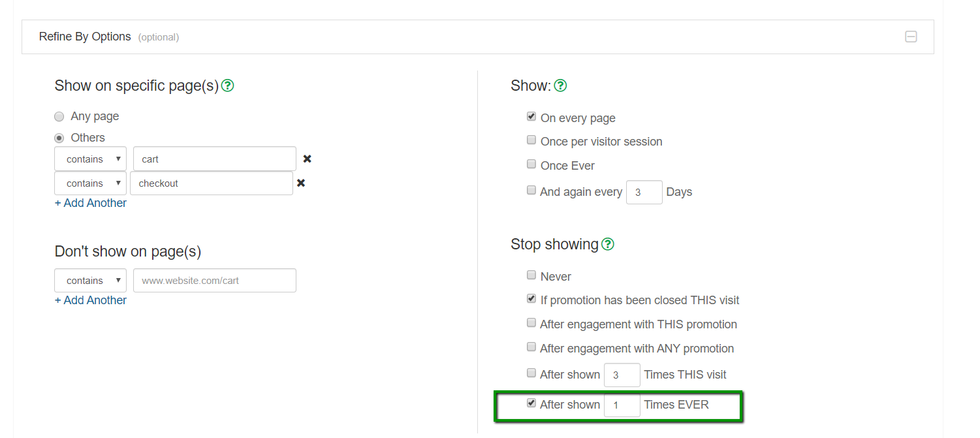
Task: Uncheck the On every page checkbox
Action: click(x=531, y=117)
